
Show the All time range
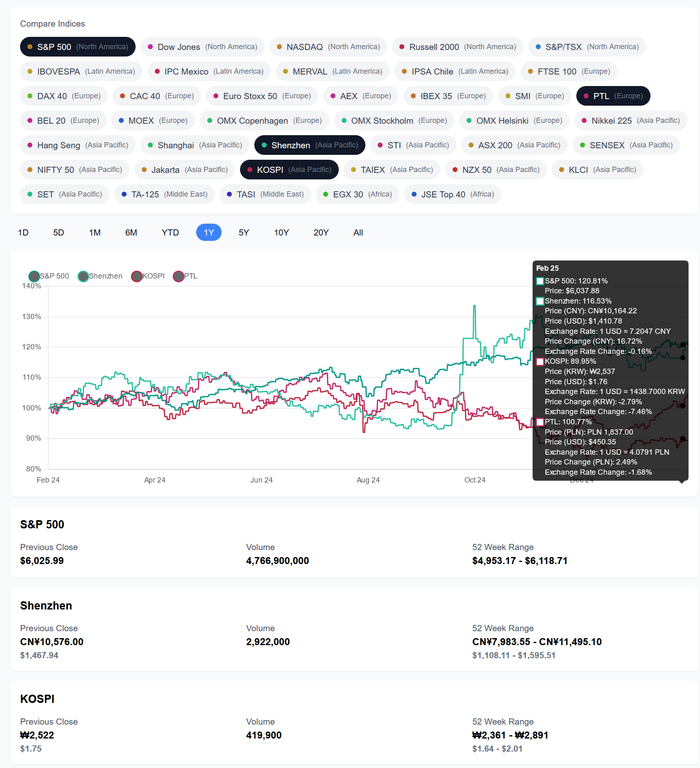[x=358, y=232]
